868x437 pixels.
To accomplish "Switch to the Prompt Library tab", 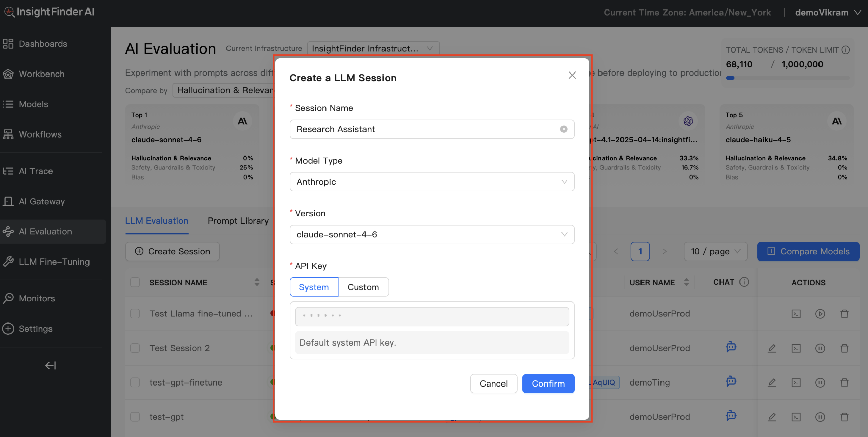I will point(238,221).
